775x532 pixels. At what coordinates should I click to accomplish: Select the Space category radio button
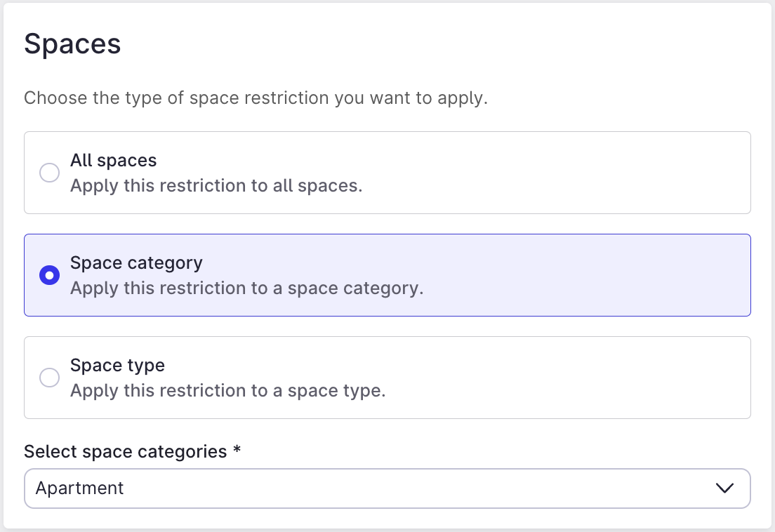49,275
